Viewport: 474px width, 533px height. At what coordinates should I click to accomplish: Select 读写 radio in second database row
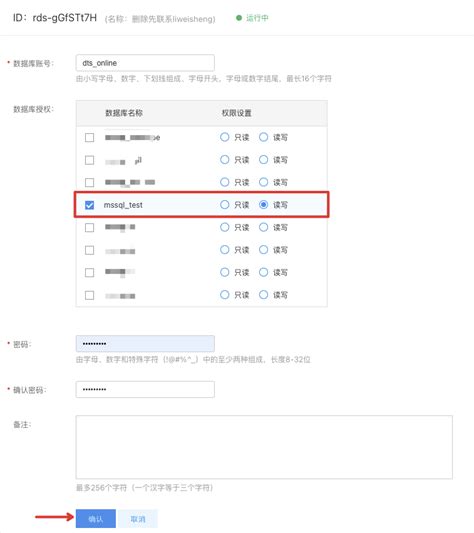(x=264, y=160)
